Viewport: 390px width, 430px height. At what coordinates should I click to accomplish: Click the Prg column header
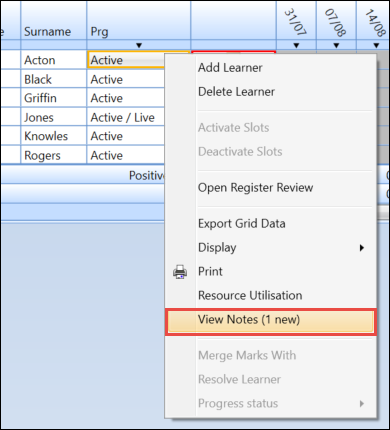[x=139, y=21]
